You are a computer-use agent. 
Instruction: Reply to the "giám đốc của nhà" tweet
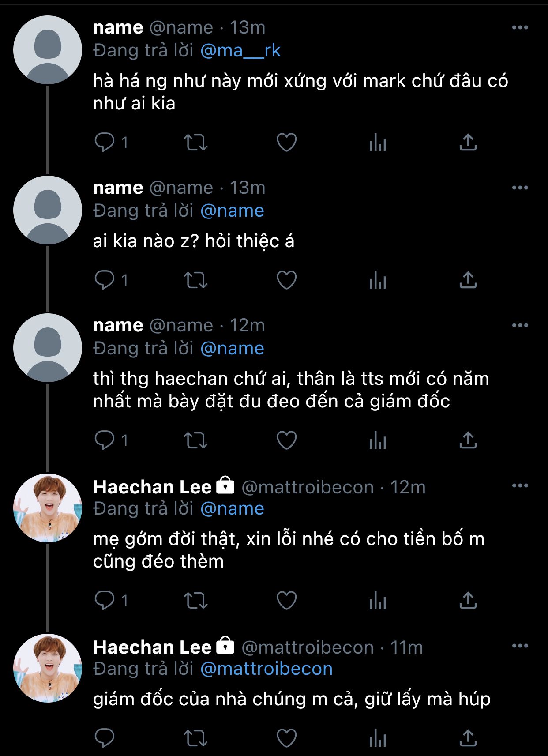105,738
